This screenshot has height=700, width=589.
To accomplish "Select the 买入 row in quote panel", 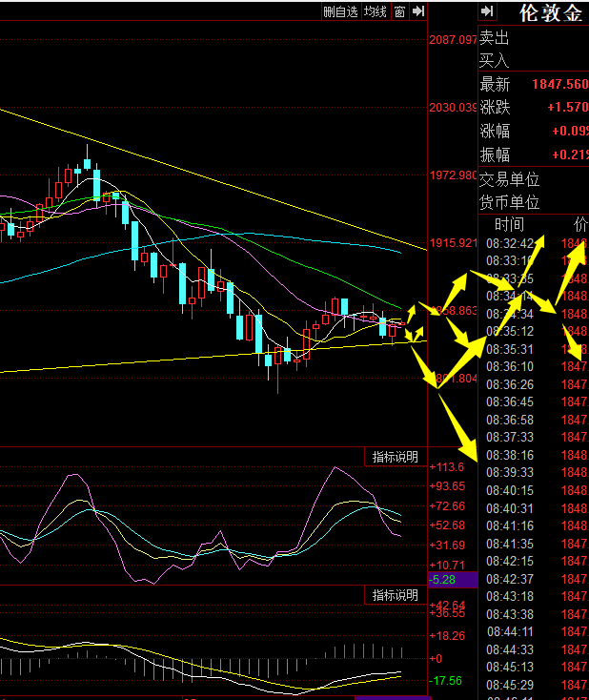I will (534, 59).
